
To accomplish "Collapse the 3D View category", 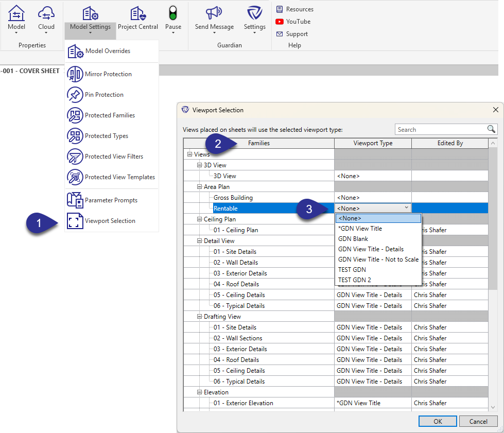I will coord(199,165).
